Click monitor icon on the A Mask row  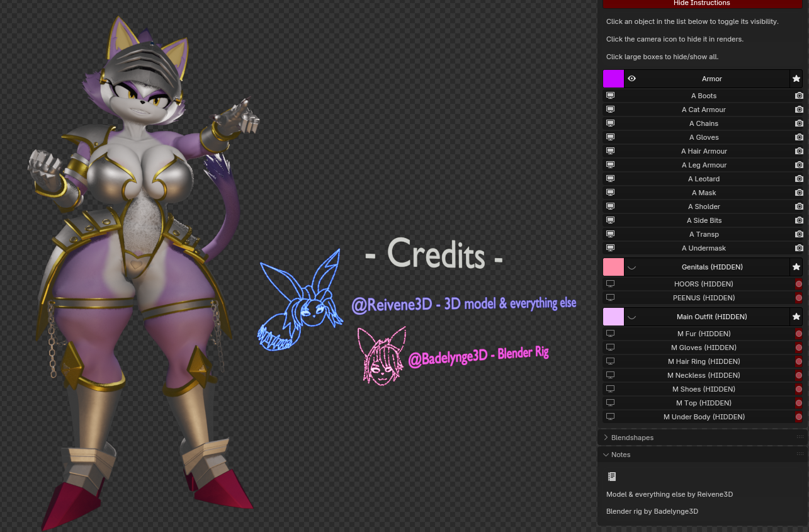pos(610,193)
